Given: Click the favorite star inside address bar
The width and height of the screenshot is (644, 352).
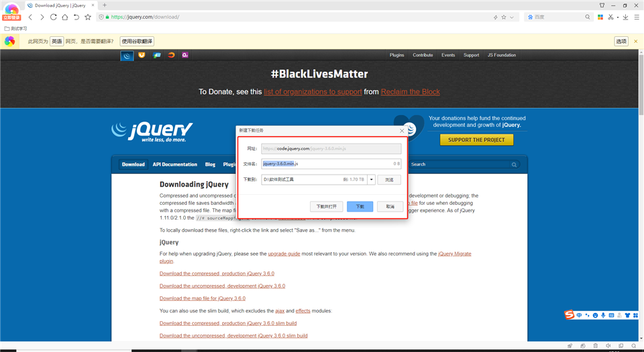Looking at the screenshot, I should [x=504, y=17].
